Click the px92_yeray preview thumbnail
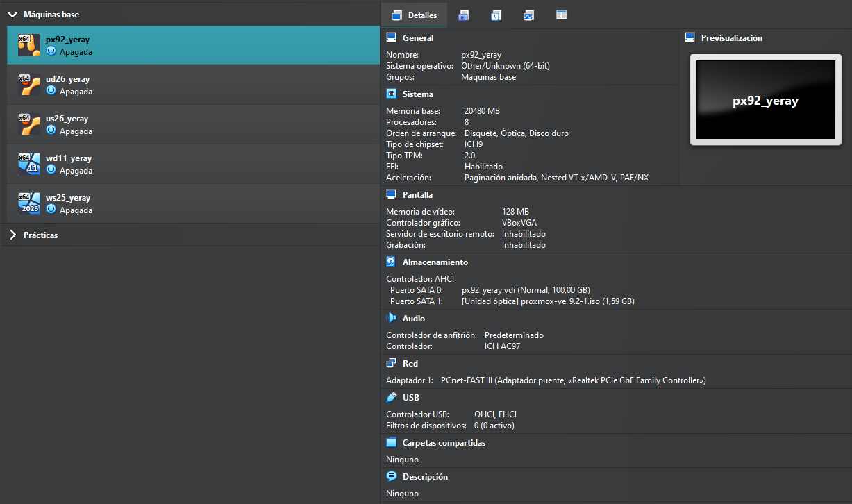Viewport: 852px width, 504px height. 766,101
